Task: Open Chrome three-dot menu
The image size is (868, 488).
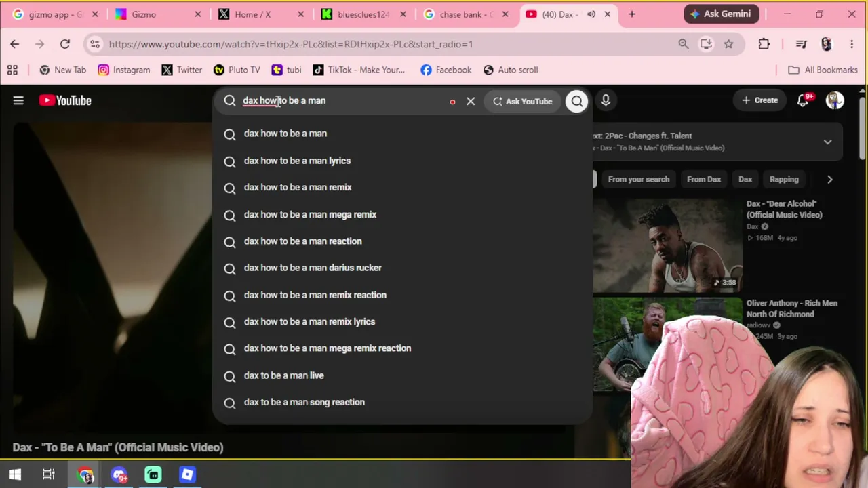Action: (852, 44)
